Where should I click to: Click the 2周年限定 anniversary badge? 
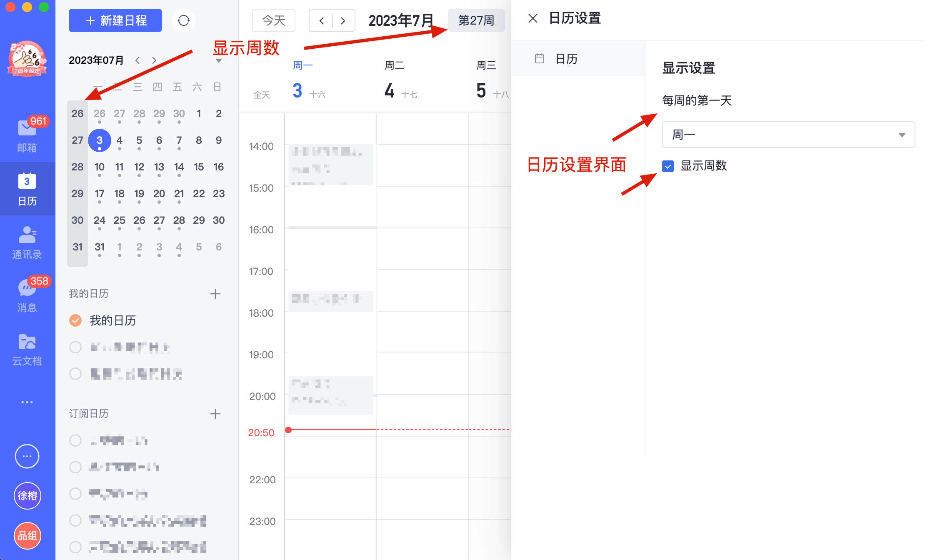[x=27, y=59]
